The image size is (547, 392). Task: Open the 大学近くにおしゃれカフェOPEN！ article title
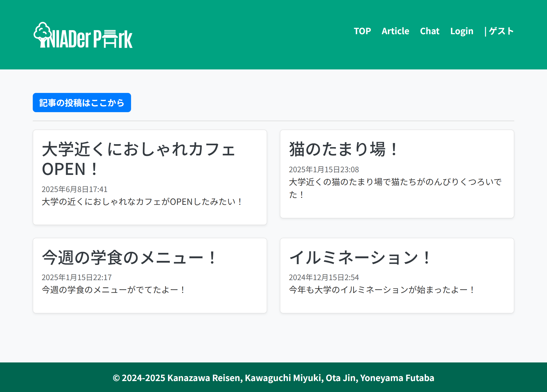click(138, 159)
